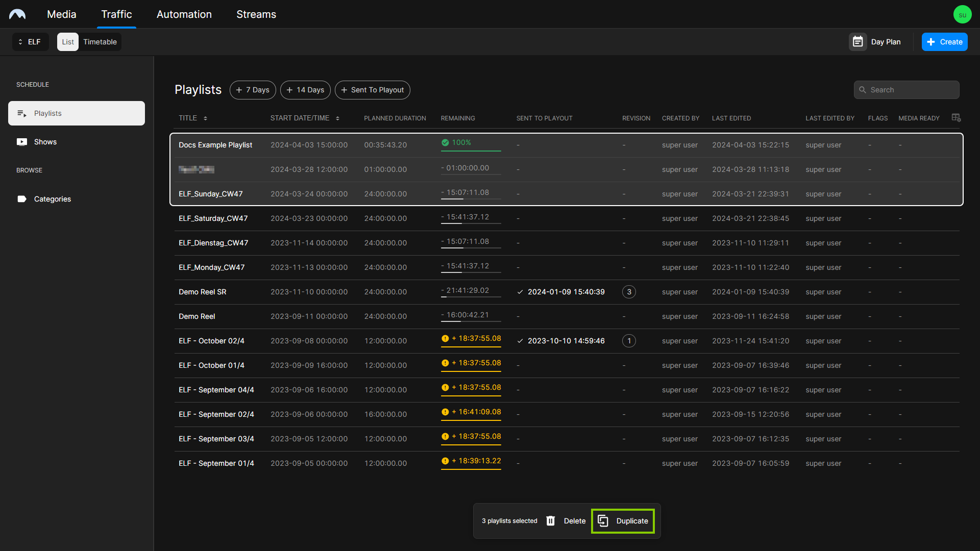
Task: Click the Create button plus icon
Action: (x=931, y=41)
